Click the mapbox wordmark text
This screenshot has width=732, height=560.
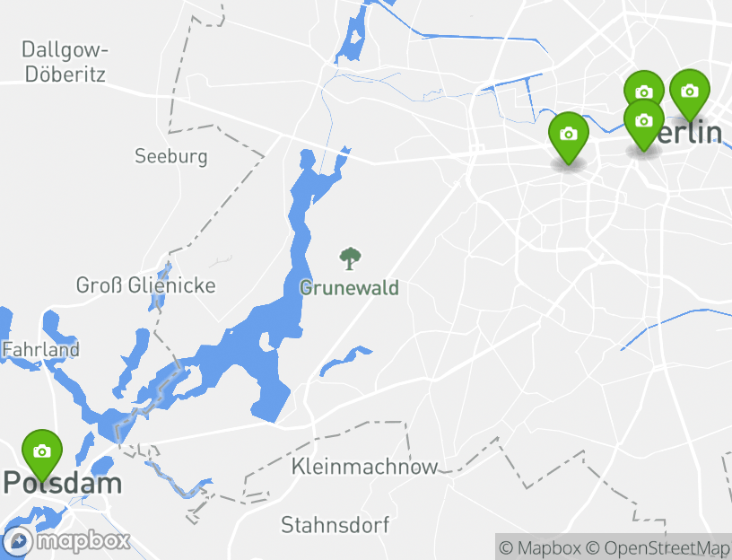click(x=83, y=541)
